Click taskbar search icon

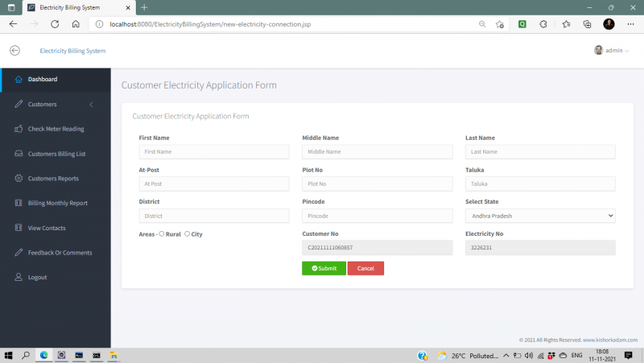tap(26, 355)
